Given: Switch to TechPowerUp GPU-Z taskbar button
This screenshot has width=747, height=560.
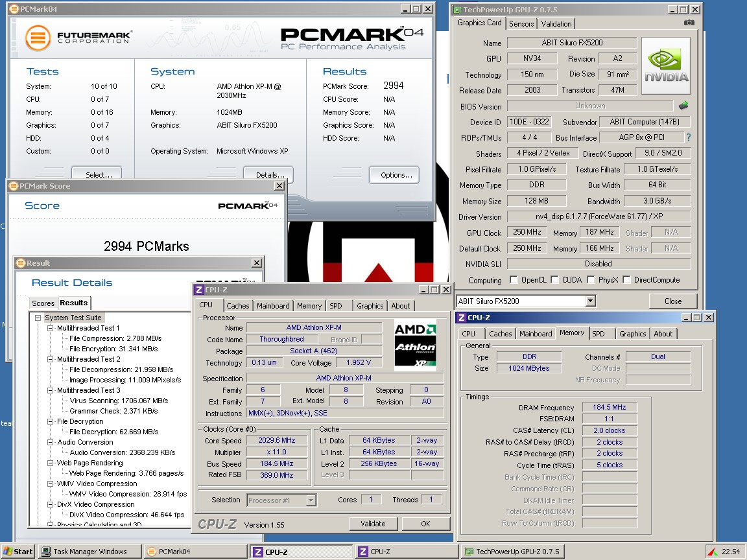Looking at the screenshot, I should pyautogui.click(x=512, y=552).
